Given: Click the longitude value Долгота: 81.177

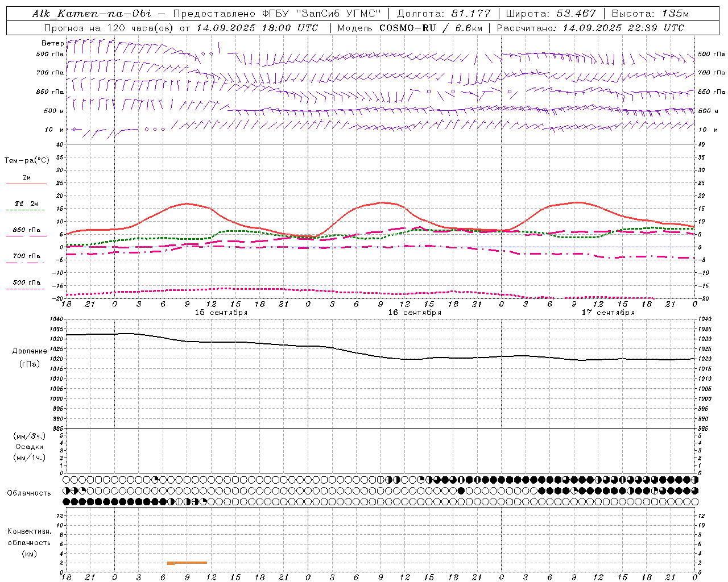Looking at the screenshot, I should pyautogui.click(x=444, y=14).
